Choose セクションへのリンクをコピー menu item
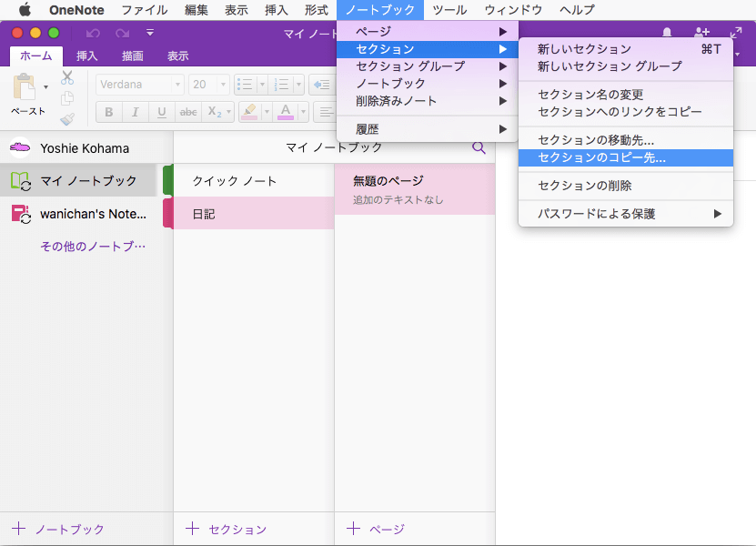 [x=626, y=112]
